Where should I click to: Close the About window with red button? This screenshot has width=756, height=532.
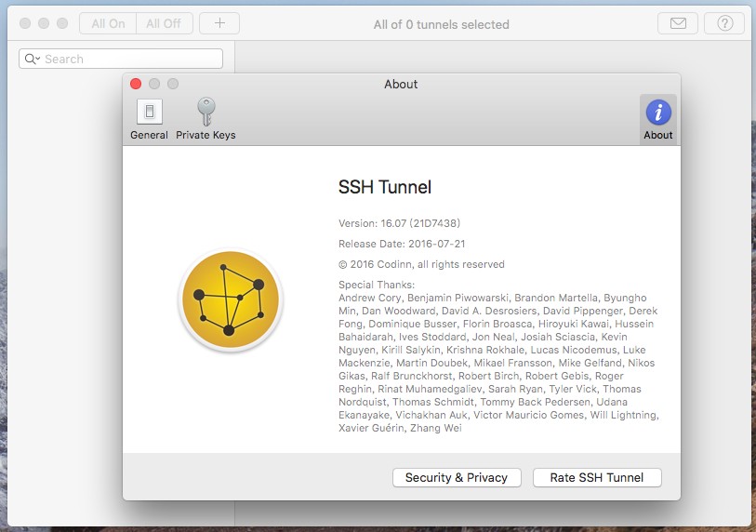136,84
